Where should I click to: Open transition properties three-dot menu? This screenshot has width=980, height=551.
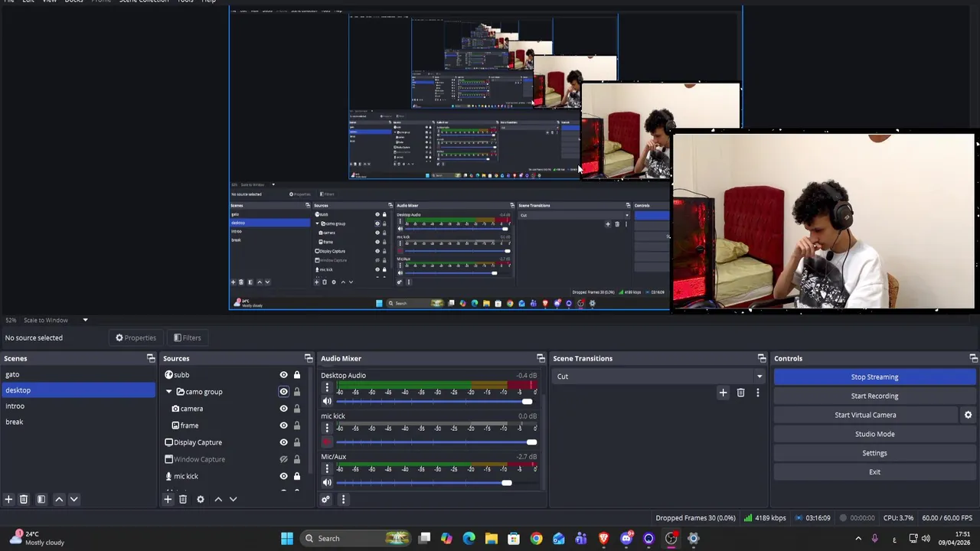point(758,393)
